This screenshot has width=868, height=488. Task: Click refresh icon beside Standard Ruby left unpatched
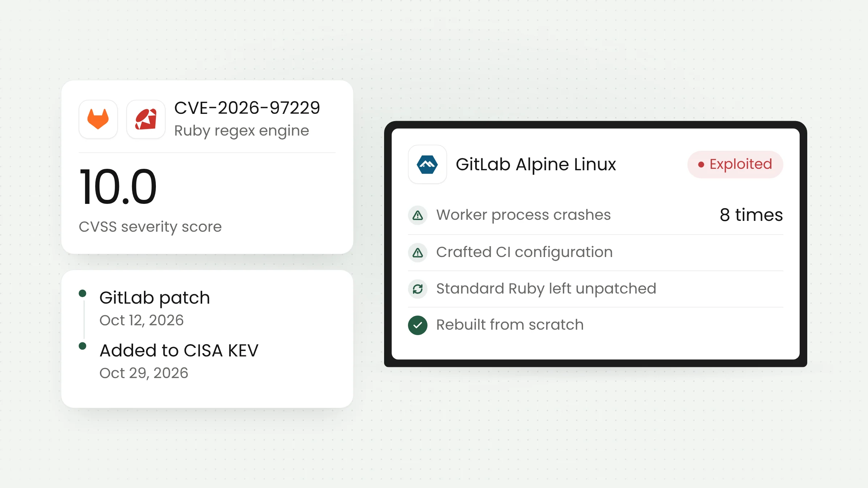[418, 289]
